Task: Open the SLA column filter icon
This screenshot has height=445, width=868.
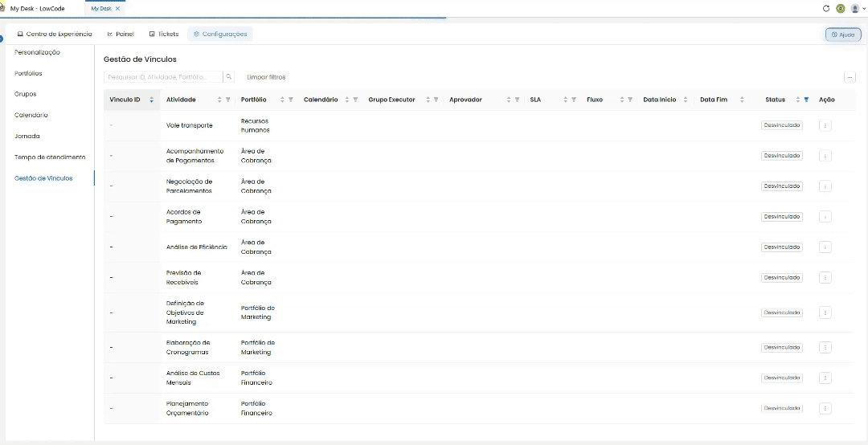Action: 574,100
